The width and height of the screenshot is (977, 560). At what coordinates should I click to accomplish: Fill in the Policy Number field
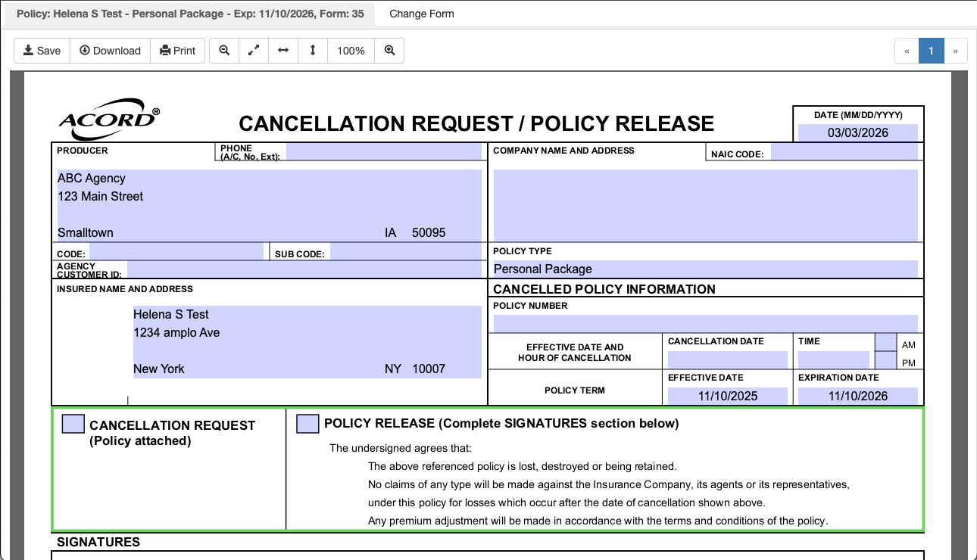[x=706, y=323]
